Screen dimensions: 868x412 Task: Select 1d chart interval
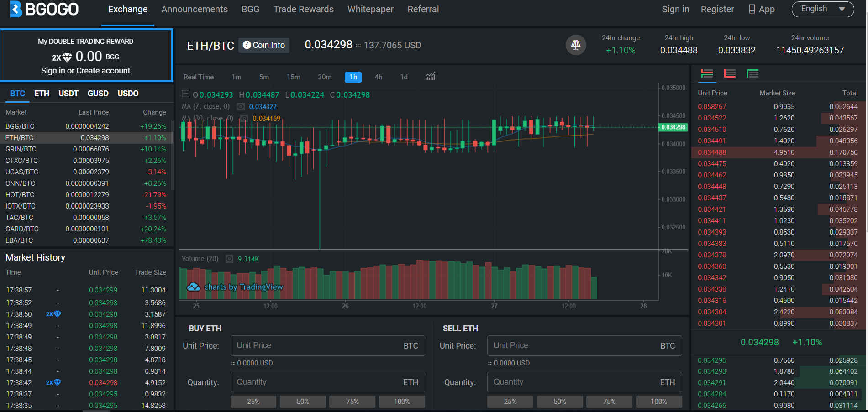pos(404,77)
